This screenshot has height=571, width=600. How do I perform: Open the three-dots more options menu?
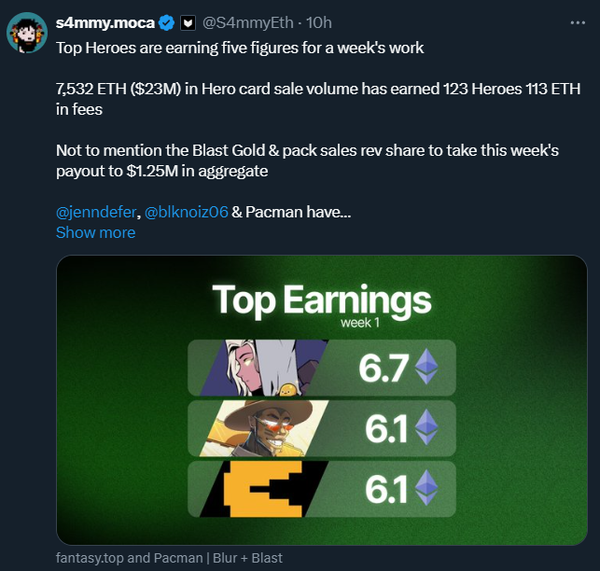(x=578, y=21)
